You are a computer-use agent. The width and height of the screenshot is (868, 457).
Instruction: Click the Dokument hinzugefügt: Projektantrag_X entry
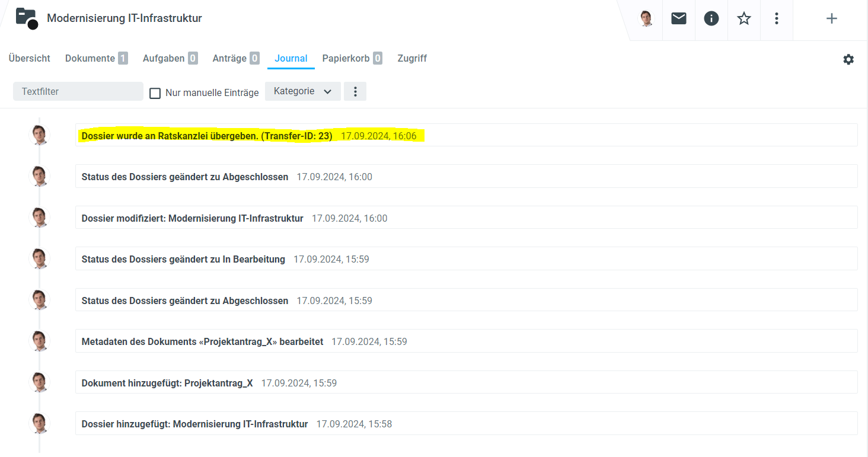point(167,383)
